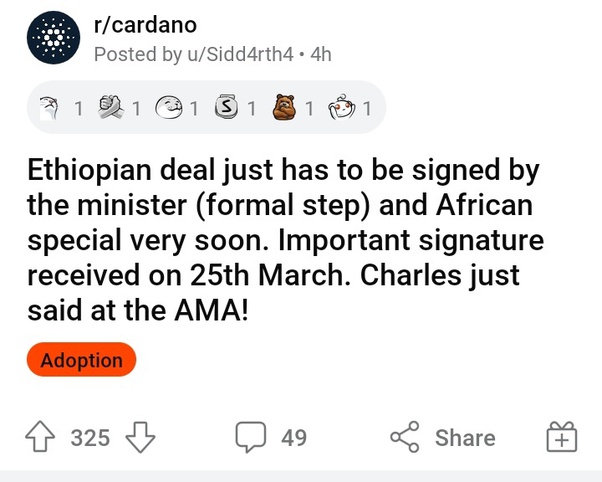
Task: Share this post
Action: pos(442,437)
